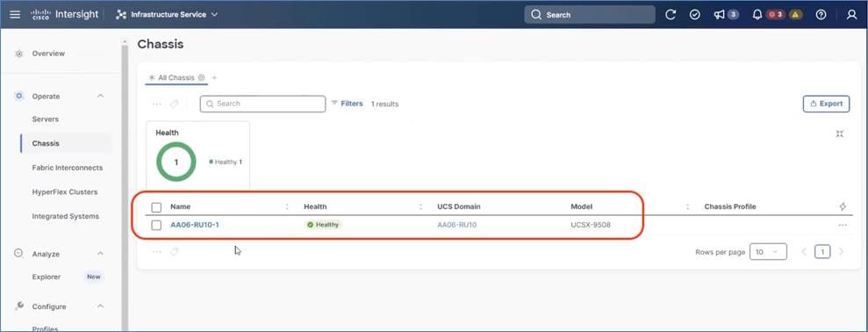Sort by the Name column header
The image size is (868, 332).
point(181,206)
